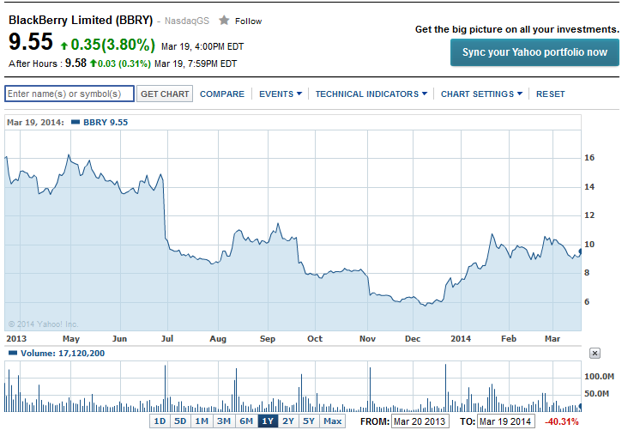
Task: Click the NasdaqGS exchange label
Action: click(x=187, y=21)
